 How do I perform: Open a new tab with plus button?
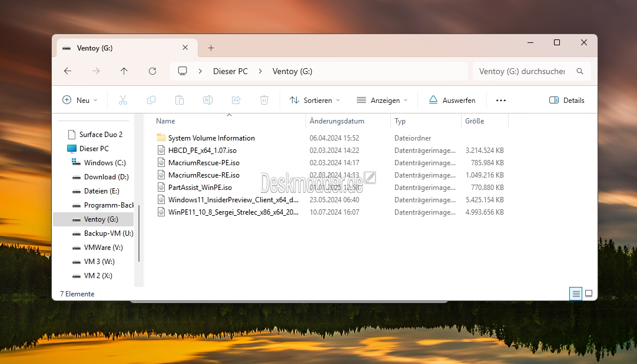click(211, 48)
